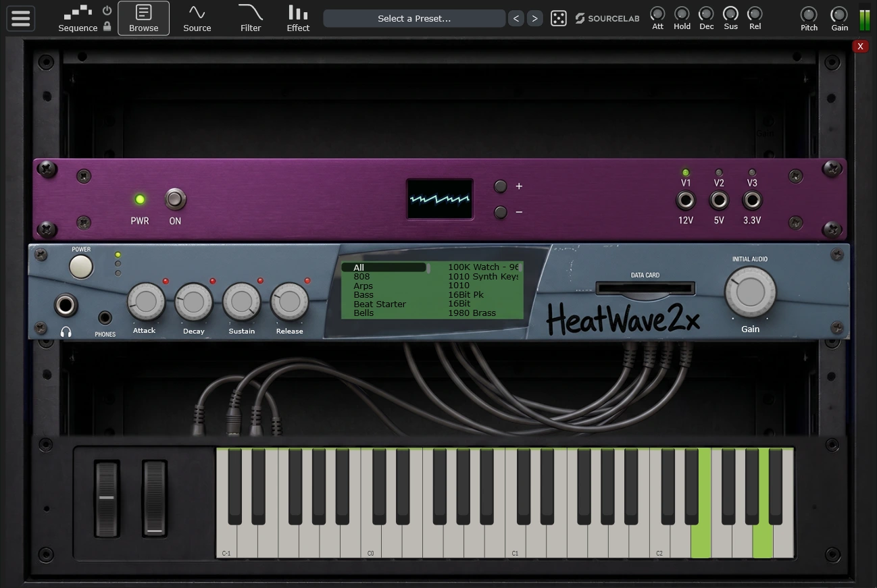877x588 pixels.
Task: Click the small PHONES jack
Action: (105, 317)
